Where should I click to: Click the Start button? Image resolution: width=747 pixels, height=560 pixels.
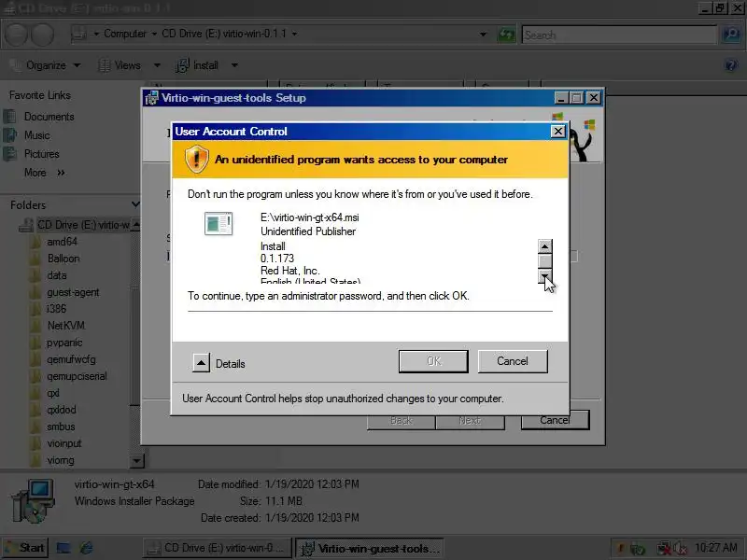click(25, 548)
